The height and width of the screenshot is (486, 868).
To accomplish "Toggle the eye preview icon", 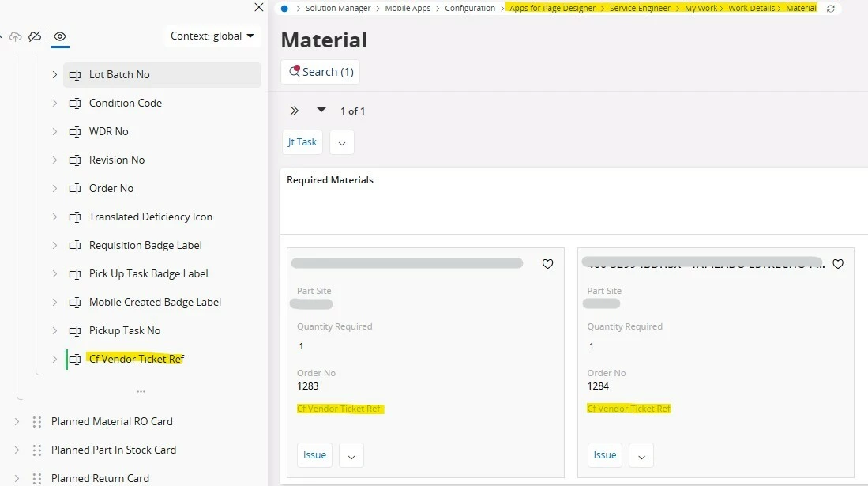I will pos(60,36).
